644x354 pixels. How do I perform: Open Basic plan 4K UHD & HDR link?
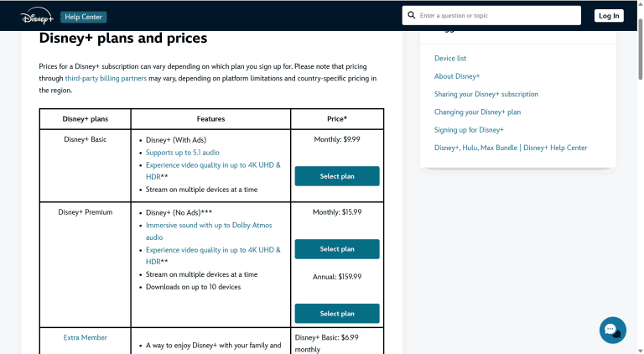click(x=212, y=165)
